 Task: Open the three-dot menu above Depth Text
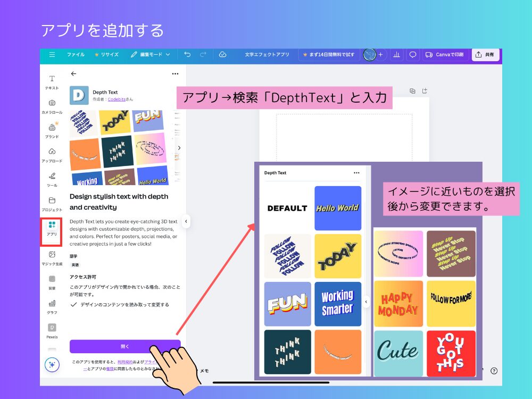point(175,74)
